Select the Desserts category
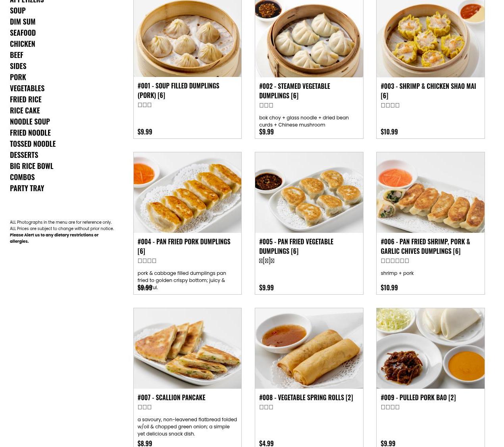This screenshot has width=504, height=447. click(x=24, y=155)
